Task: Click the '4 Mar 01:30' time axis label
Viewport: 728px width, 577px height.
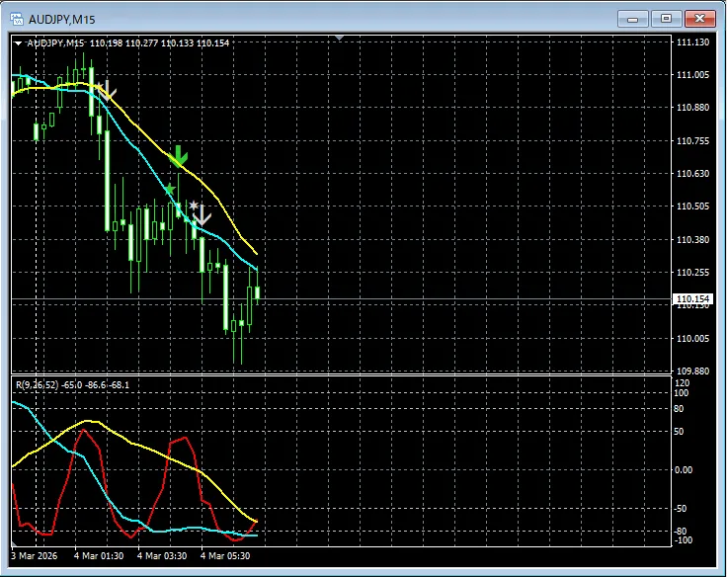Action: pos(99,556)
